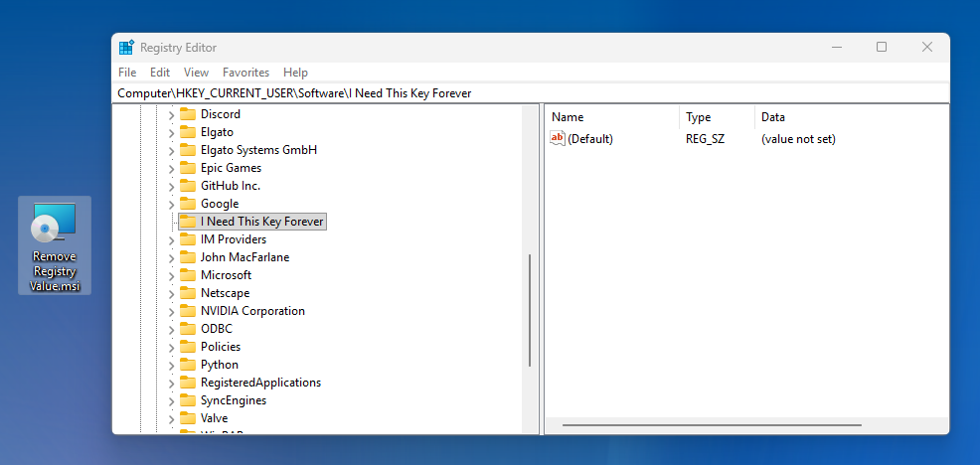The height and width of the screenshot is (465, 980).
Task: Expand the Policies key chevron
Action: tap(171, 347)
